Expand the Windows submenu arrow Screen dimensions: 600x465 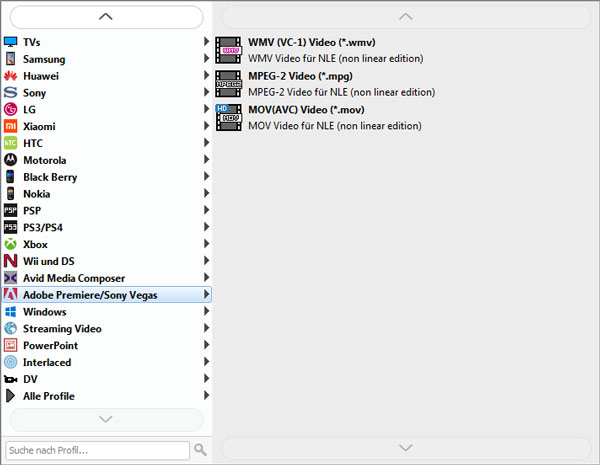click(x=206, y=311)
